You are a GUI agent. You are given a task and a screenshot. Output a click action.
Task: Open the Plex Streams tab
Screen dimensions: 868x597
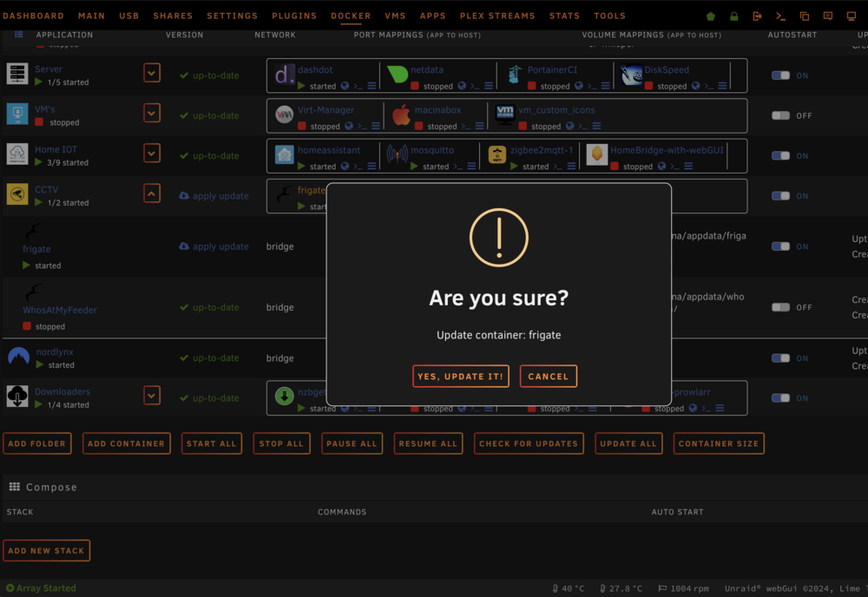click(497, 16)
